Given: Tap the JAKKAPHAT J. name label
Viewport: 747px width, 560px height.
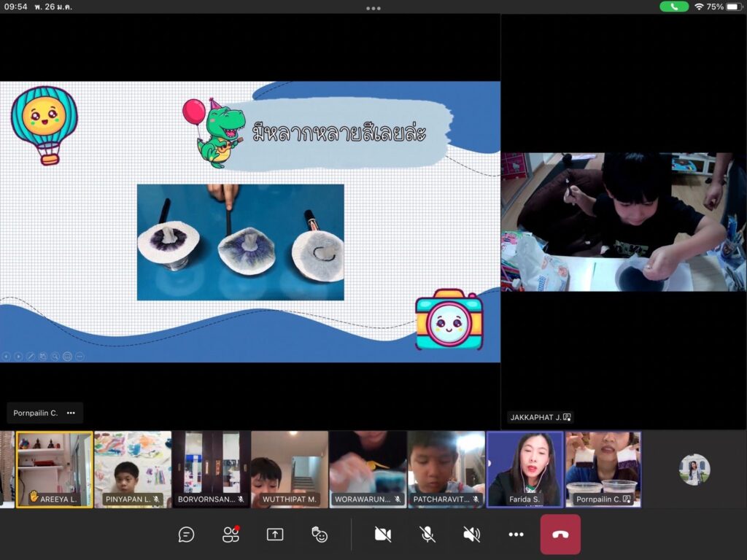Looking at the screenshot, I should point(540,418).
